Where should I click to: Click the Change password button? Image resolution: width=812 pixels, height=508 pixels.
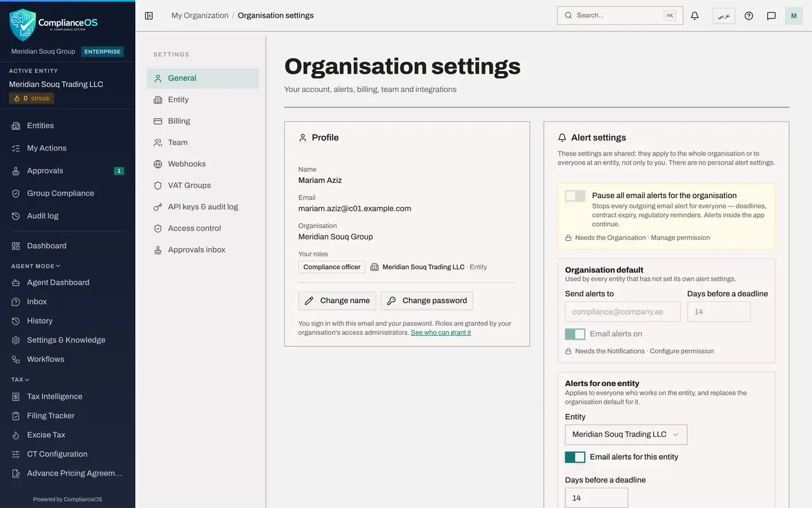click(427, 301)
